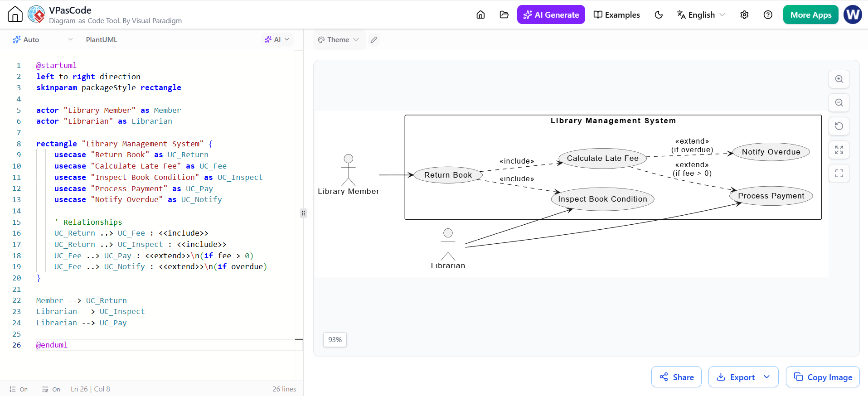Click the language translate icon

tap(681, 14)
